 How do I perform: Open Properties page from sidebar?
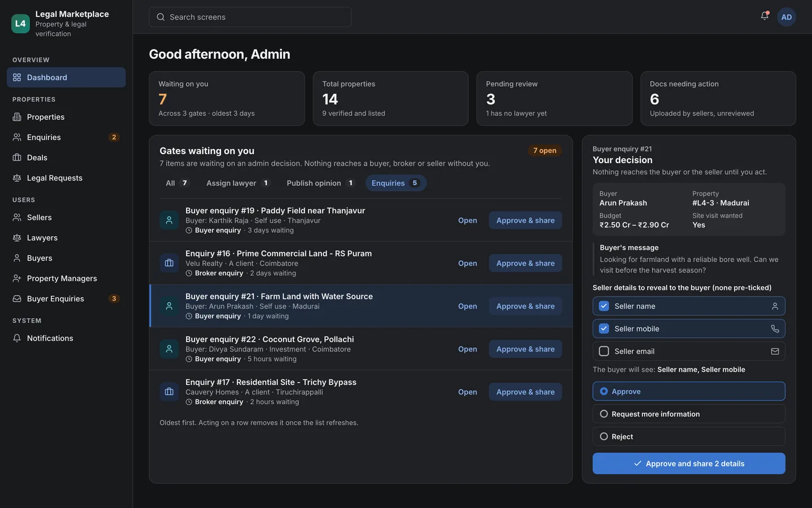coord(66,117)
